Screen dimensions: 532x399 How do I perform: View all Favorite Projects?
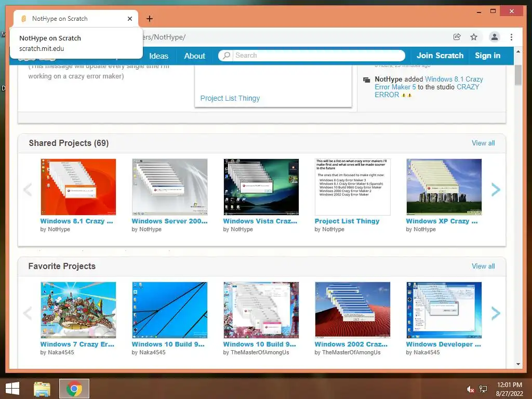click(x=483, y=267)
